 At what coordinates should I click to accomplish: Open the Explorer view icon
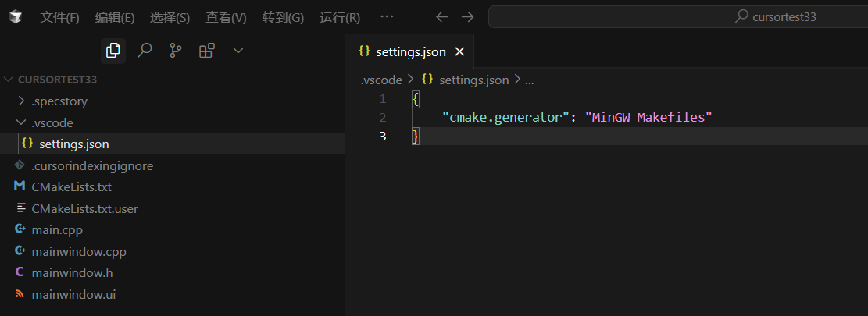tap(113, 51)
